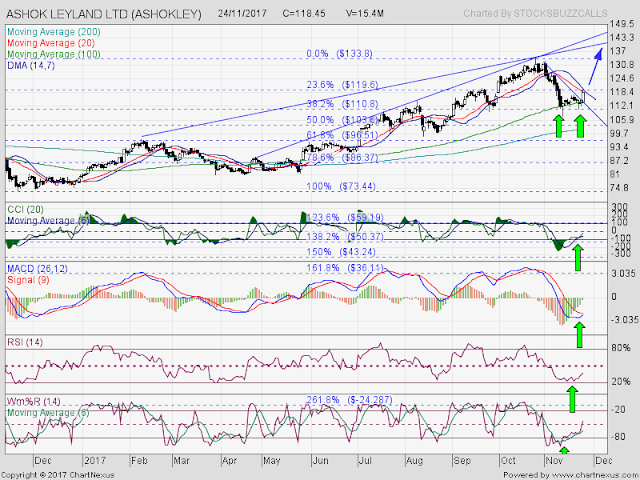640x480 pixels.
Task: Click the Charted By STOCKSBUZZCALLS credit
Action: (536, 13)
